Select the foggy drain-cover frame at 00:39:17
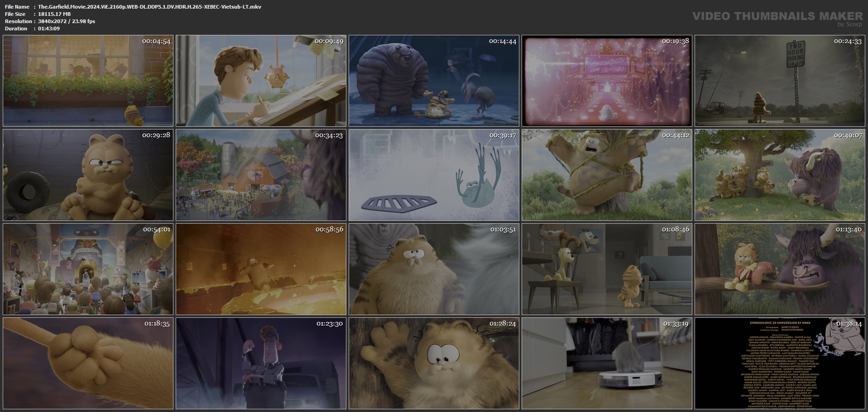Screen dimensions: 868x412 [x=434, y=175]
